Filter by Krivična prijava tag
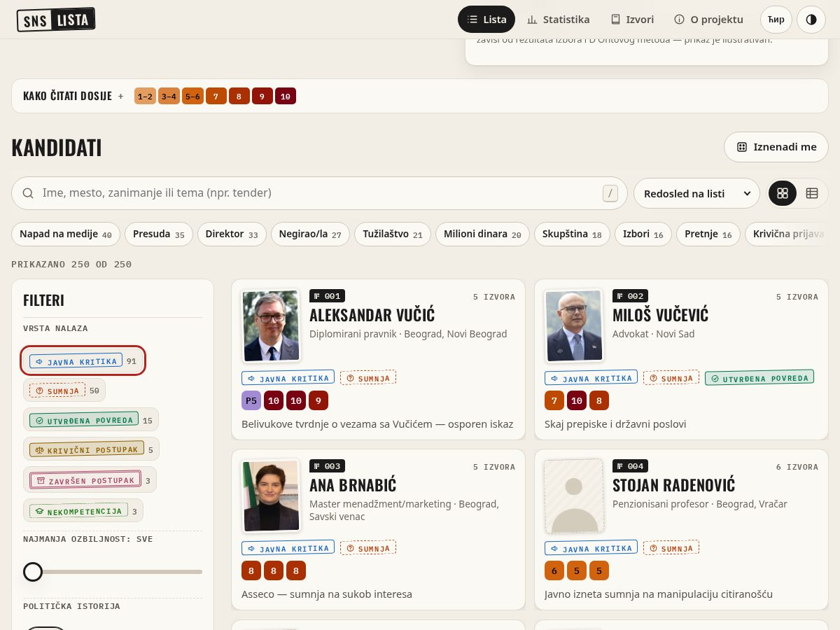Image resolution: width=840 pixels, height=630 pixels. pos(787,234)
